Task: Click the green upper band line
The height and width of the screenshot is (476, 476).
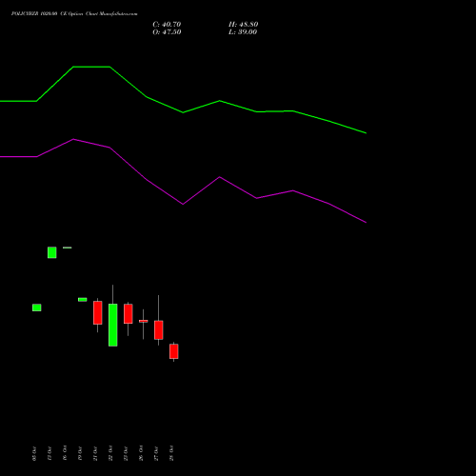Action: point(183,112)
